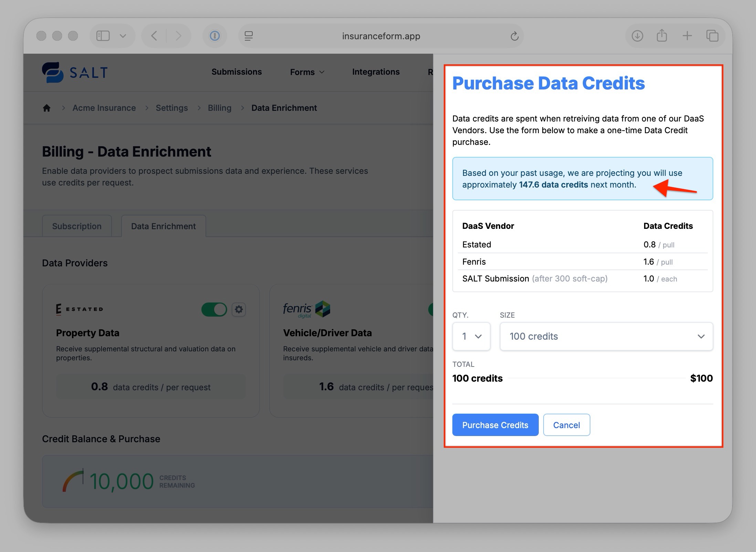Open Estated provider settings gear
756x552 pixels.
[x=239, y=309]
